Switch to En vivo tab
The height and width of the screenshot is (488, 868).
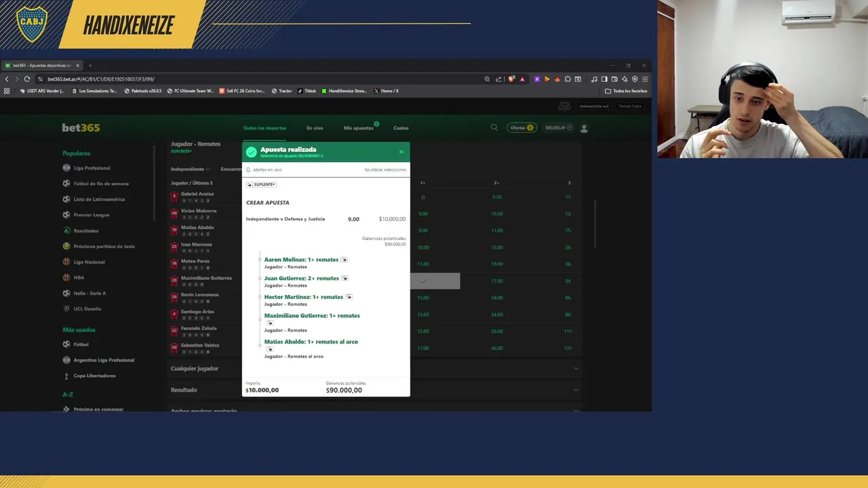click(x=315, y=128)
